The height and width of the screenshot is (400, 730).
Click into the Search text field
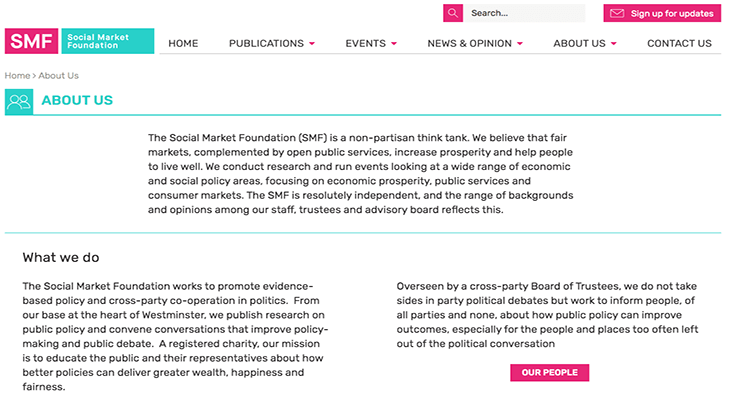[x=524, y=13]
